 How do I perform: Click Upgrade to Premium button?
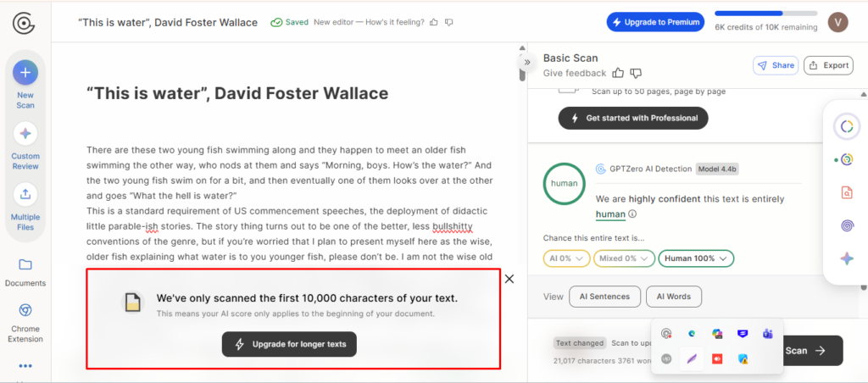coord(655,22)
